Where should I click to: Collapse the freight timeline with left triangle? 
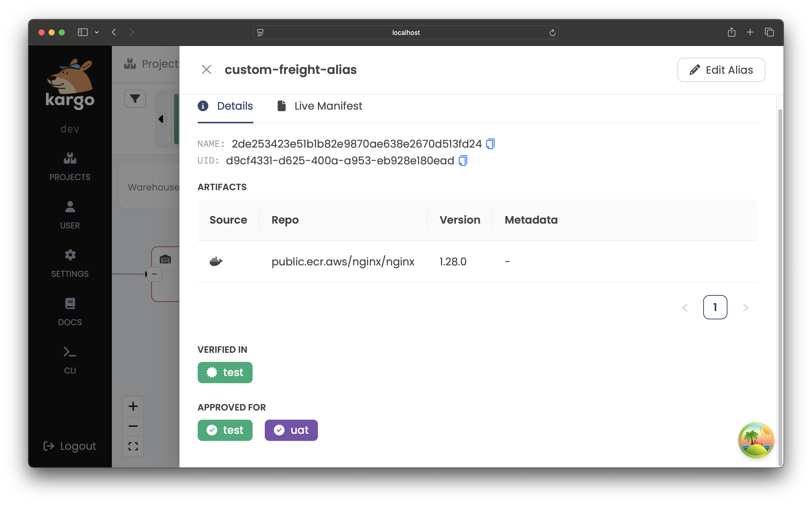(161, 119)
